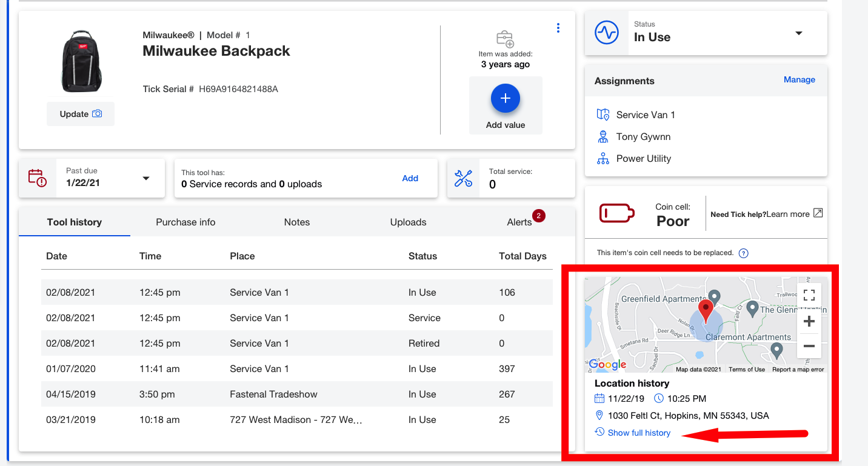Image resolution: width=868 pixels, height=466 pixels.
Task: Zoom out on the map
Action: 809,346
